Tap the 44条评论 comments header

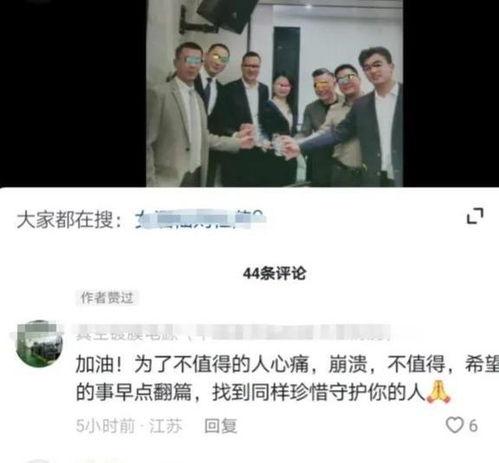(x=274, y=274)
